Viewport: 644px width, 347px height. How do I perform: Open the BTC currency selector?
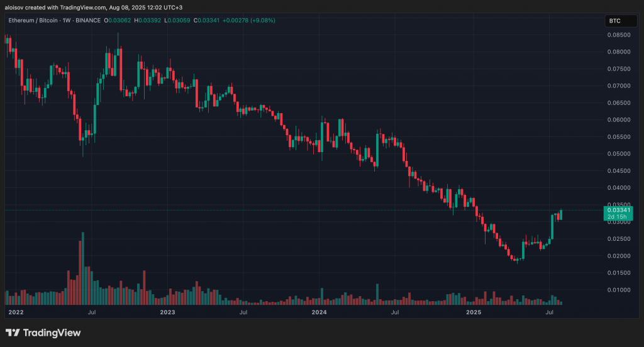pyautogui.click(x=621, y=21)
